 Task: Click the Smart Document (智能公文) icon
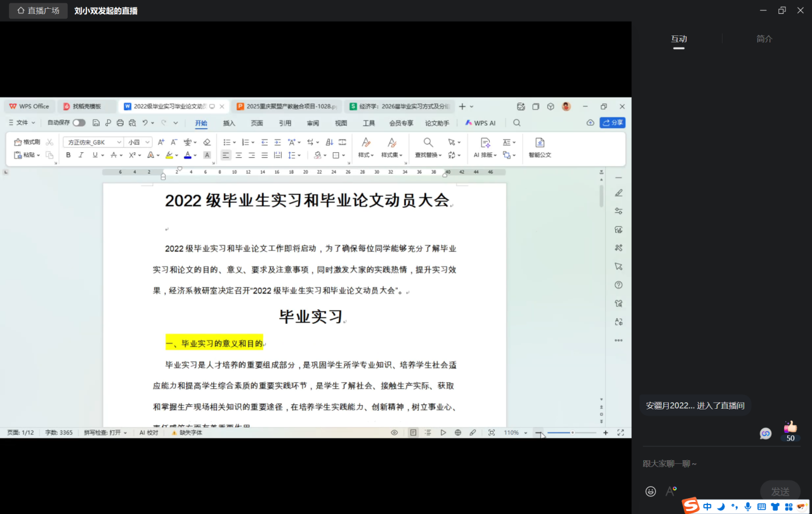[x=540, y=148]
